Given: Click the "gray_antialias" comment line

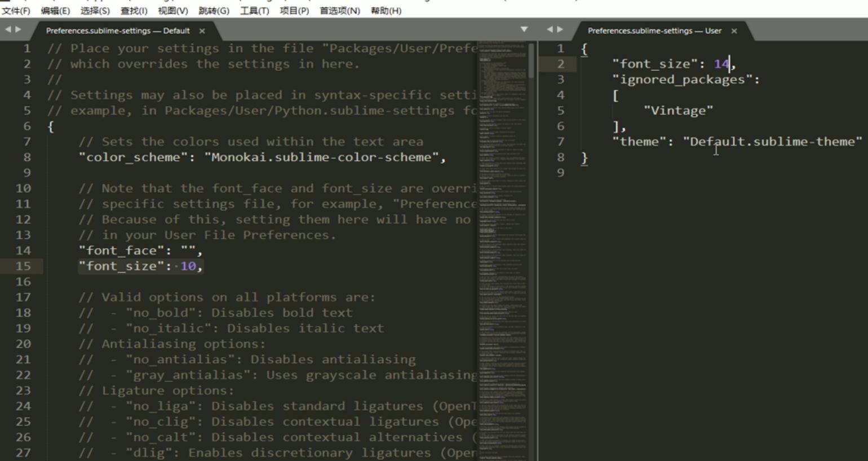Looking at the screenshot, I should 278,375.
